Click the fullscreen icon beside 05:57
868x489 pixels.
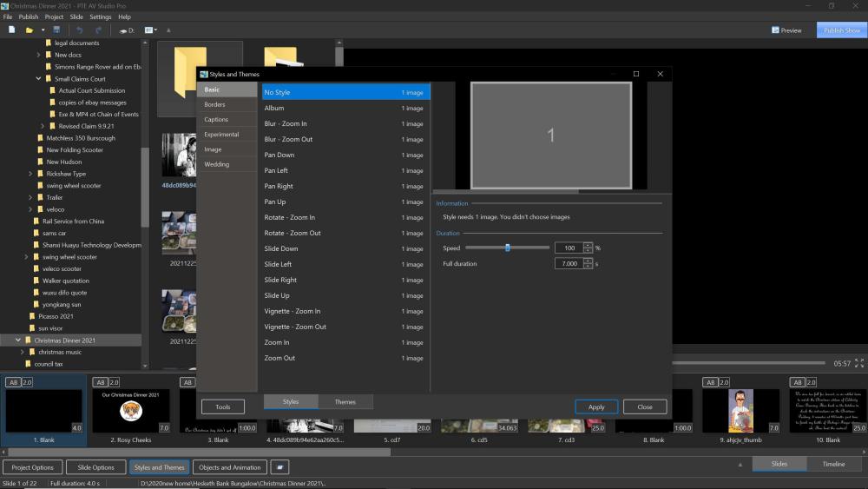(859, 363)
